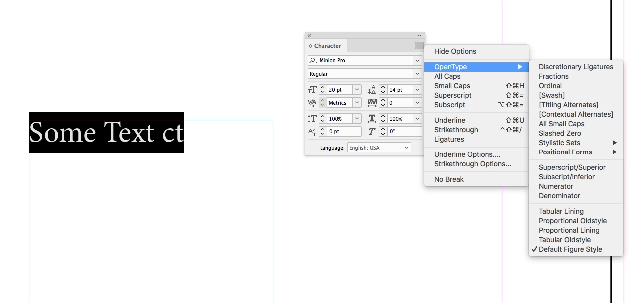This screenshot has width=644, height=303.
Task: Click the skew 0° field
Action: [x=404, y=132]
